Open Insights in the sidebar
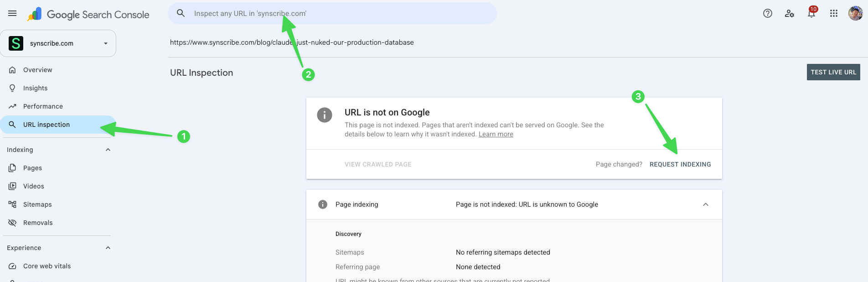 [36, 88]
